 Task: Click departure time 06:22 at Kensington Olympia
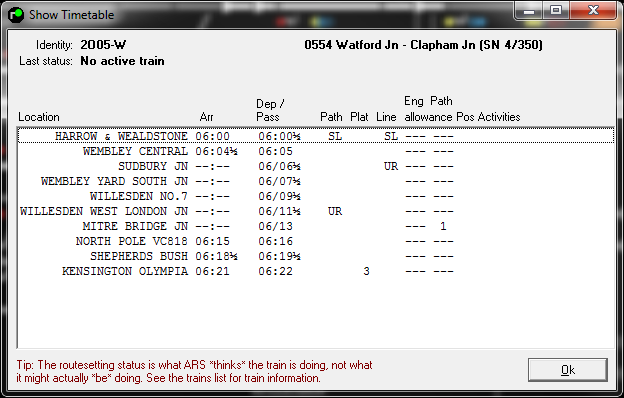tap(275, 271)
